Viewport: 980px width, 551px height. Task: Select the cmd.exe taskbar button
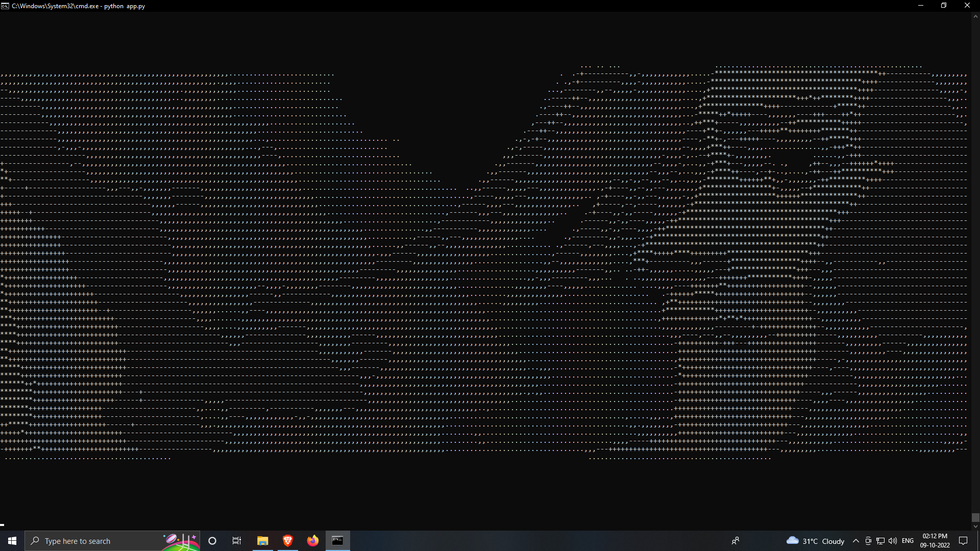pyautogui.click(x=337, y=541)
